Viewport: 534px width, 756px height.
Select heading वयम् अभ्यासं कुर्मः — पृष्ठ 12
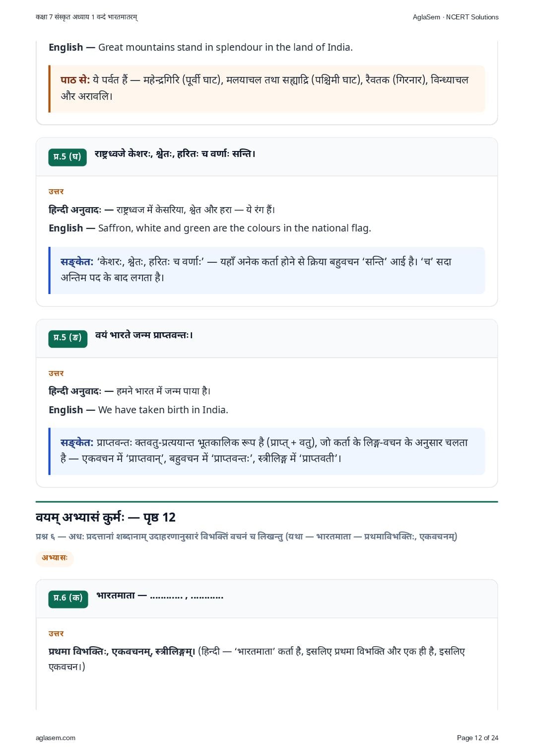click(106, 518)
